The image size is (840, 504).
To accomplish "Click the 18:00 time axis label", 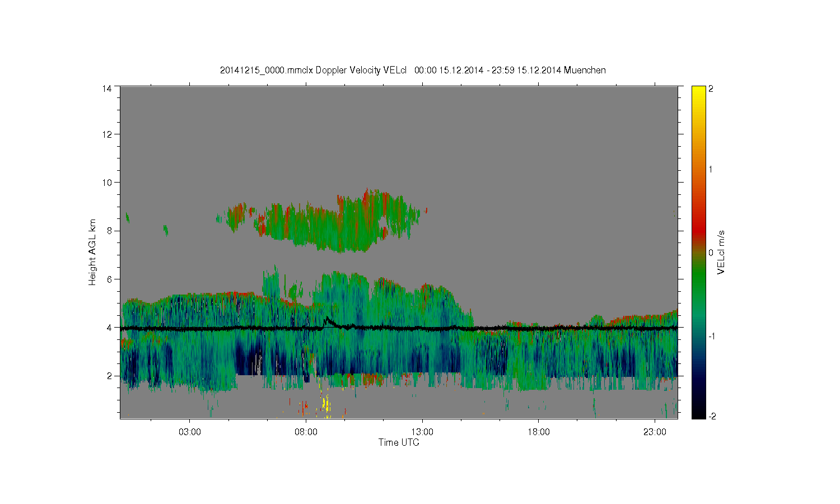I will click(x=539, y=432).
